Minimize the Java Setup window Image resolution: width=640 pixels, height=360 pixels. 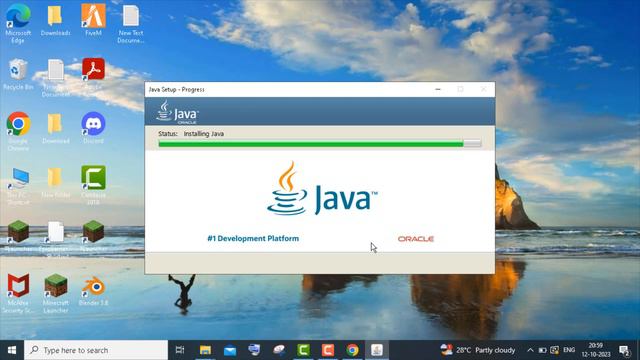(438, 89)
